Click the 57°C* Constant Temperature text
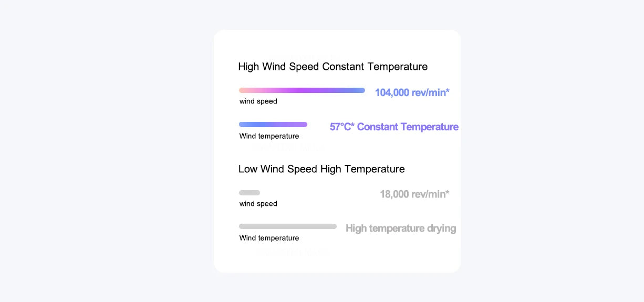This screenshot has height=302, width=644. [394, 127]
